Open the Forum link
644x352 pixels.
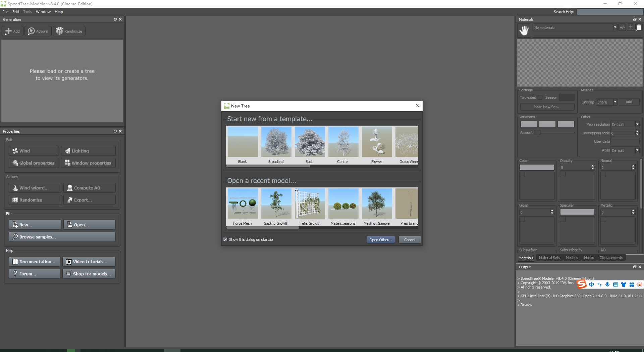[35, 274]
